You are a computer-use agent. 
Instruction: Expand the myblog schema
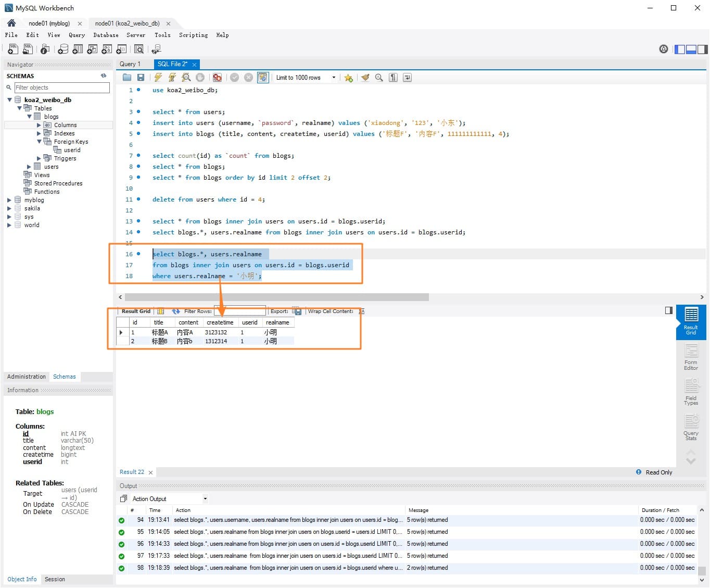(x=9, y=200)
